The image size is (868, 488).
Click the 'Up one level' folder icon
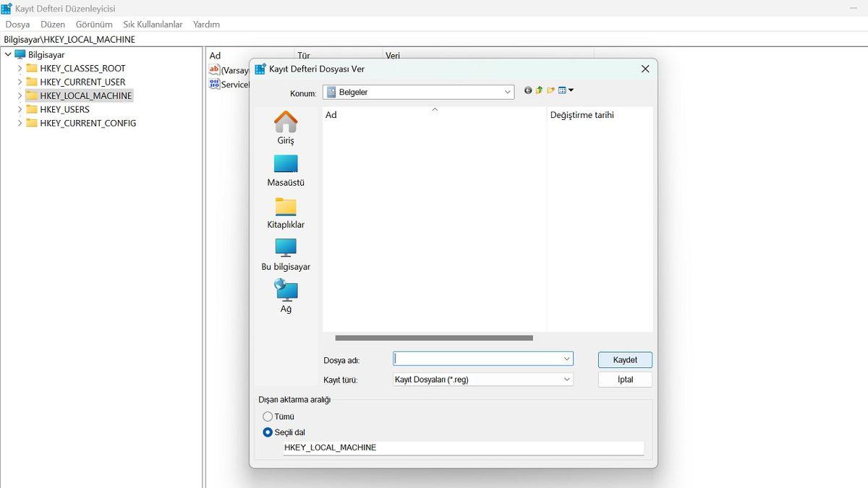(x=538, y=90)
